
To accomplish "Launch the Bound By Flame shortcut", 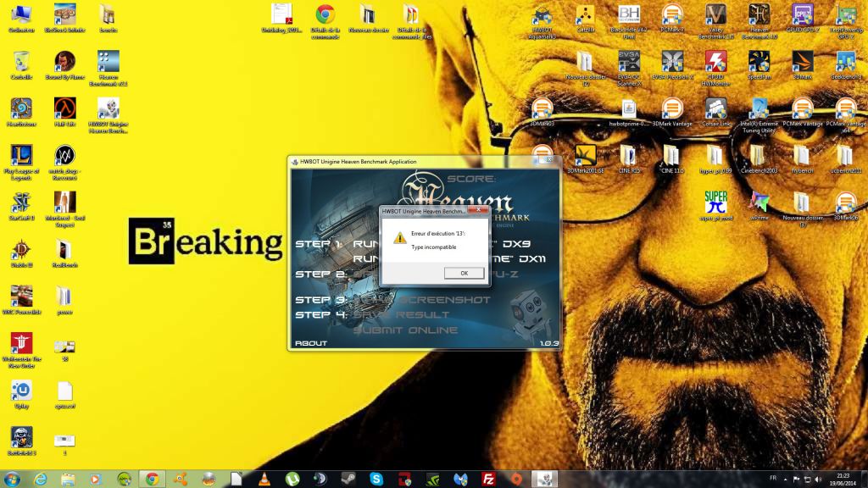I will click(64, 66).
